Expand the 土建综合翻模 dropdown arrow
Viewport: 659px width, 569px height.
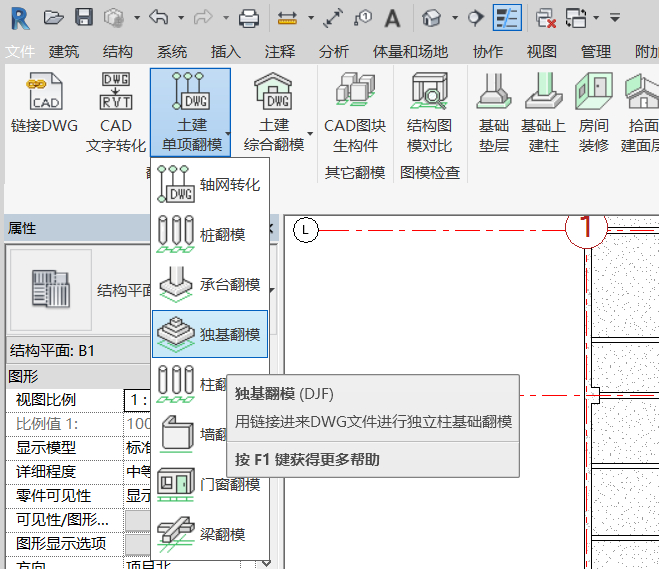pyautogui.click(x=310, y=134)
